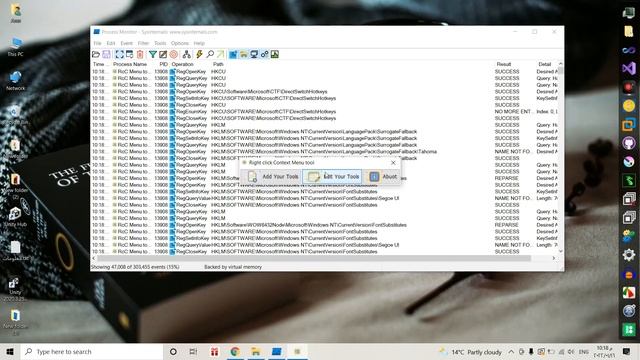Toggle the Capture events toolbar icon
The height and width of the screenshot is (360, 640).
pyautogui.click(x=119, y=54)
